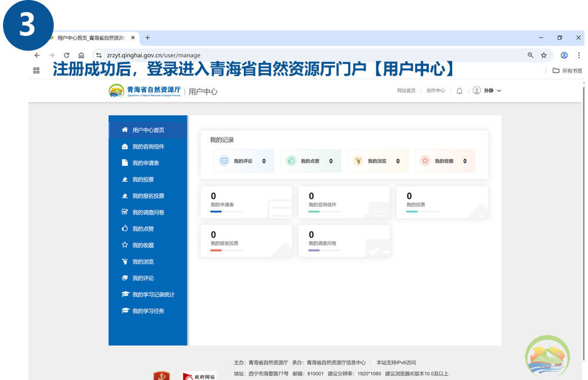Select 用户中心首页 in the sidebar
The width and height of the screenshot is (588, 380).
pos(148,130)
